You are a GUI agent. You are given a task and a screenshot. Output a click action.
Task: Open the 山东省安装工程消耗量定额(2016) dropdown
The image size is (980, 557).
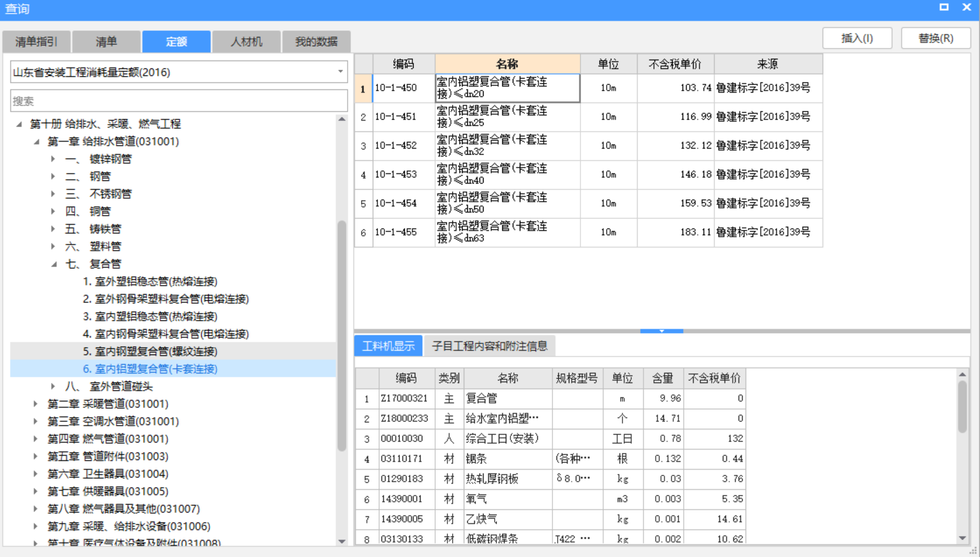(178, 72)
